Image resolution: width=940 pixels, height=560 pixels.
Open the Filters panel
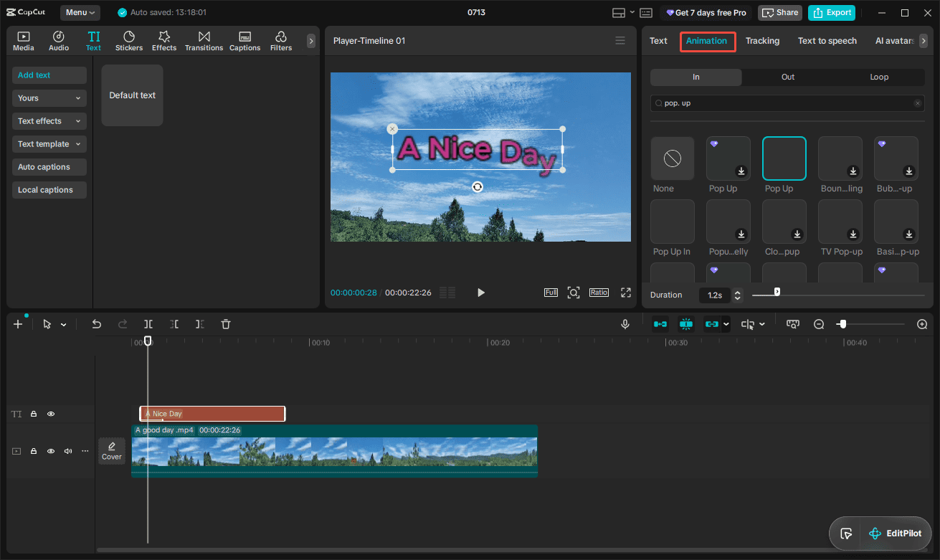click(x=281, y=41)
